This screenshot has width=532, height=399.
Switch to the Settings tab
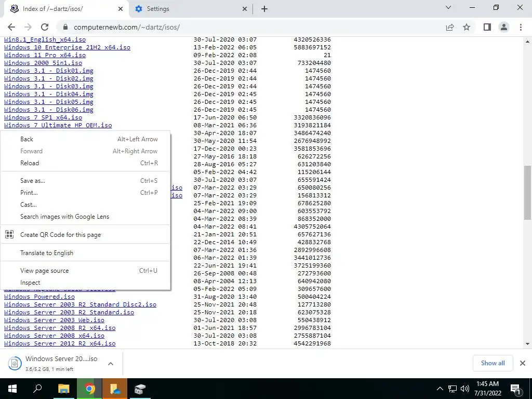pos(191,9)
